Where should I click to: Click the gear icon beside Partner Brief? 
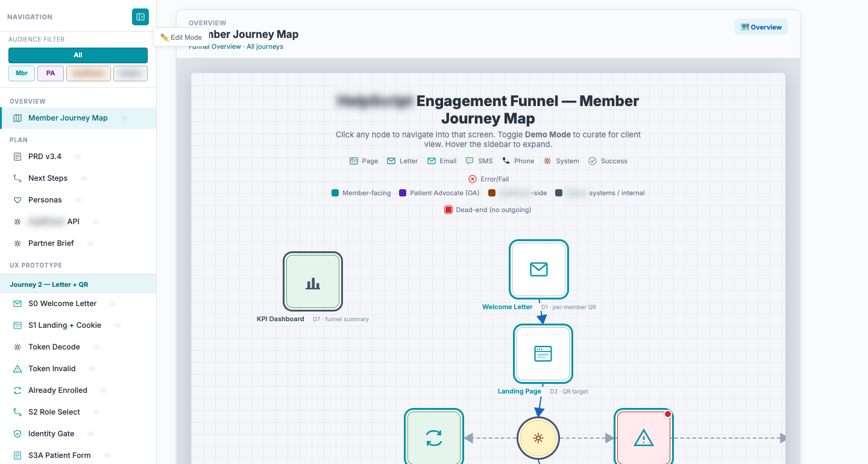click(17, 243)
